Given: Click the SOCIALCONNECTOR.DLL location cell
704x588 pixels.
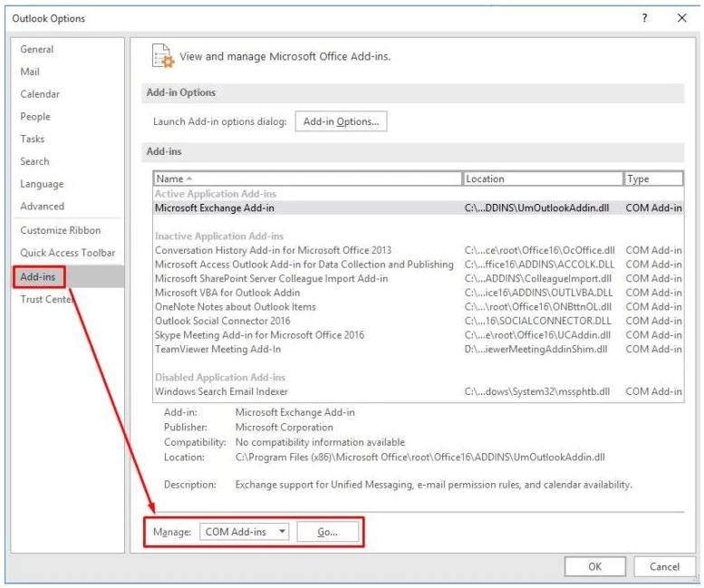Looking at the screenshot, I should coord(538,321).
